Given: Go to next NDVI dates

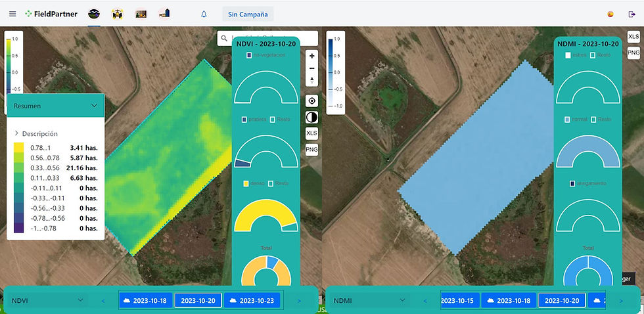Looking at the screenshot, I should pyautogui.click(x=299, y=301).
